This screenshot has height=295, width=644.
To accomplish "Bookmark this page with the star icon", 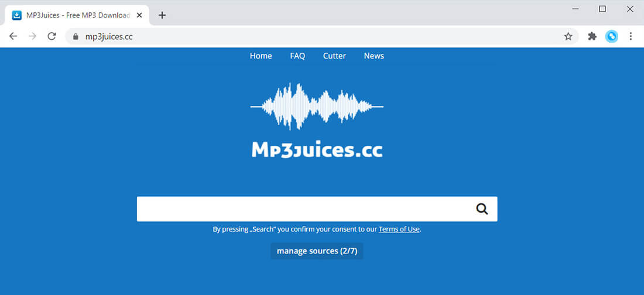I will pyautogui.click(x=568, y=36).
